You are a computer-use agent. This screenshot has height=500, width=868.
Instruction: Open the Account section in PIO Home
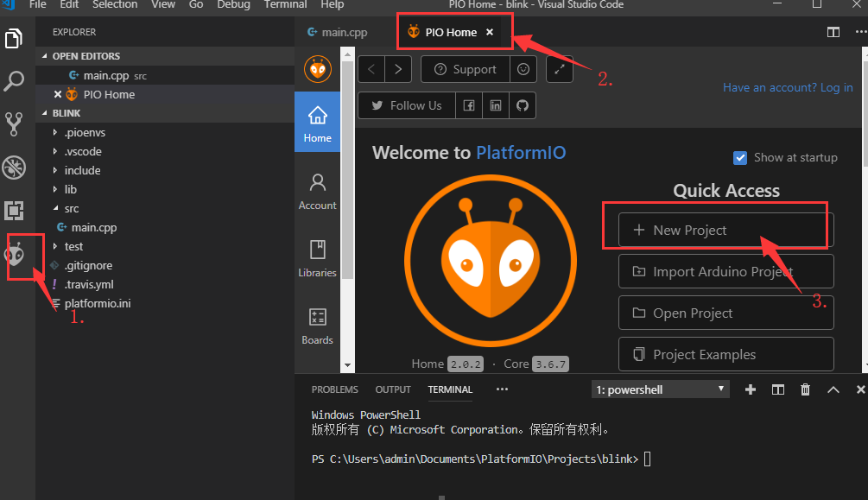pyautogui.click(x=317, y=192)
